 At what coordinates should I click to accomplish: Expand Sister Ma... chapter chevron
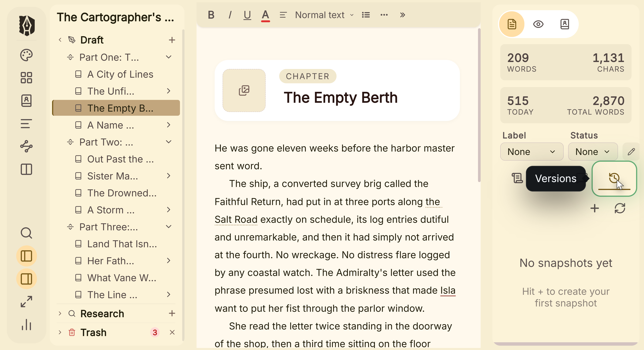click(x=169, y=176)
